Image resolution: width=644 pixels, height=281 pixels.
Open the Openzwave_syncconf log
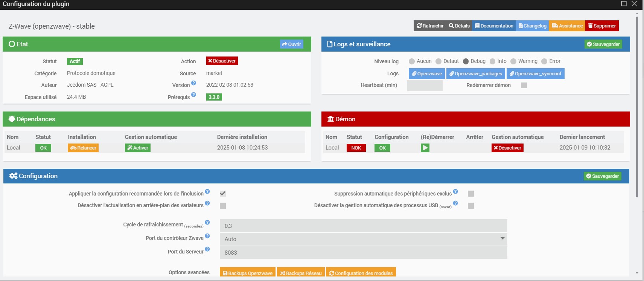pyautogui.click(x=535, y=73)
